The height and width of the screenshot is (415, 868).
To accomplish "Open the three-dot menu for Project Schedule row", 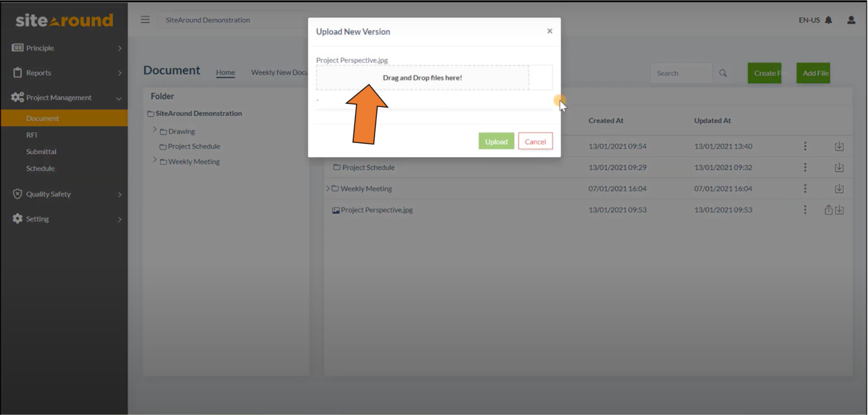I will tap(805, 167).
